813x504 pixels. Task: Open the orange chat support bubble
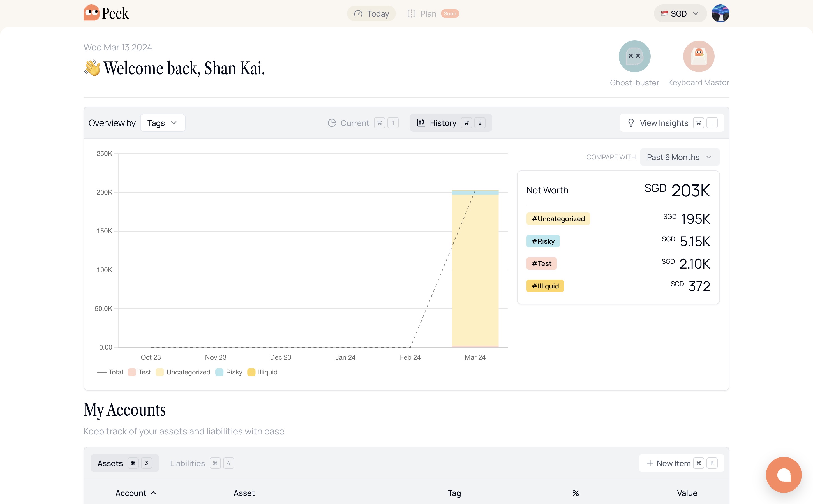[x=783, y=475]
